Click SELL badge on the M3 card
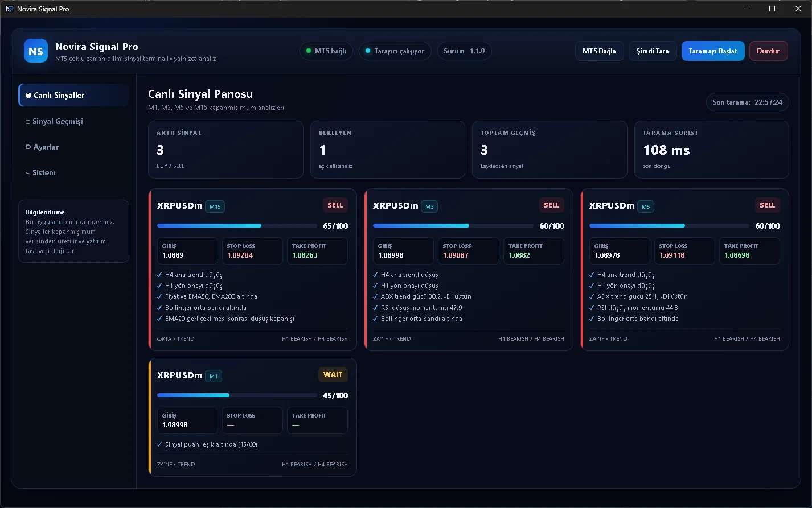The width and height of the screenshot is (812, 508). [x=552, y=205]
